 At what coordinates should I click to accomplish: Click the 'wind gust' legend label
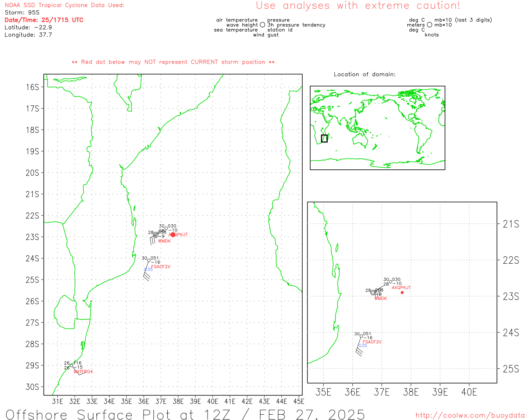pyautogui.click(x=266, y=35)
